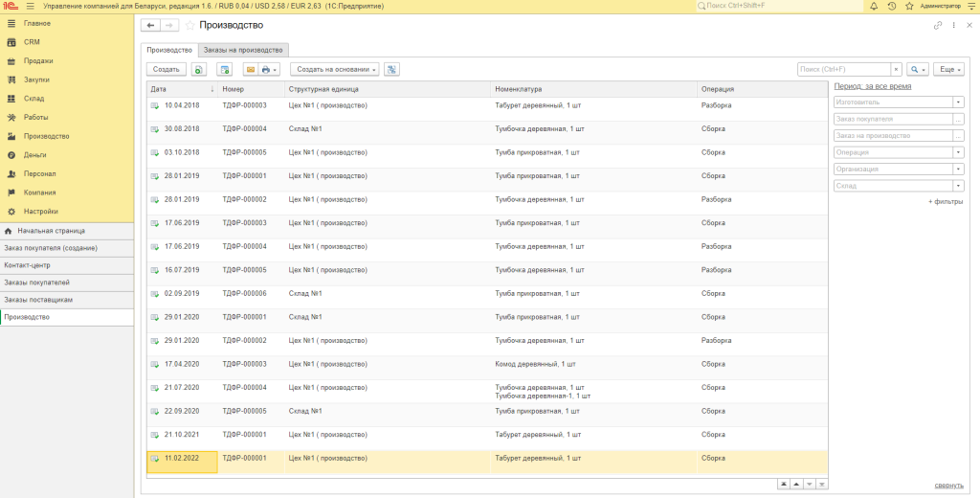Open the history clock icon
The width and height of the screenshot is (980, 498).
892,6
